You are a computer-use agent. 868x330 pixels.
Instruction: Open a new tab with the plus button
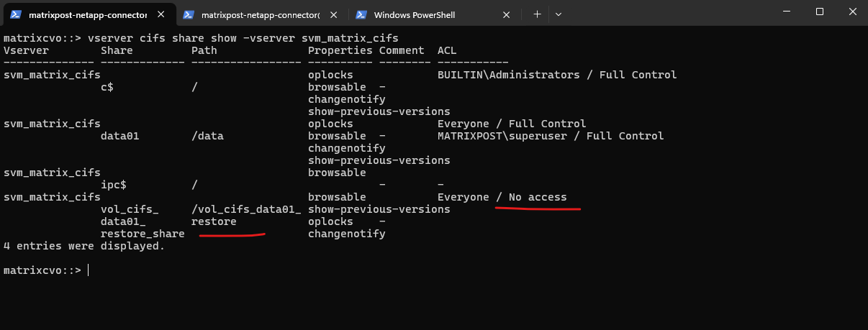(537, 14)
